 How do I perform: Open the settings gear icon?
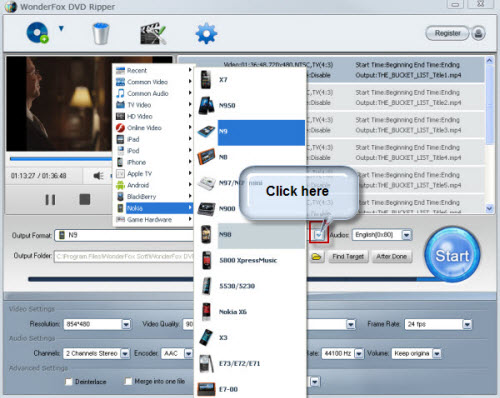click(x=206, y=33)
